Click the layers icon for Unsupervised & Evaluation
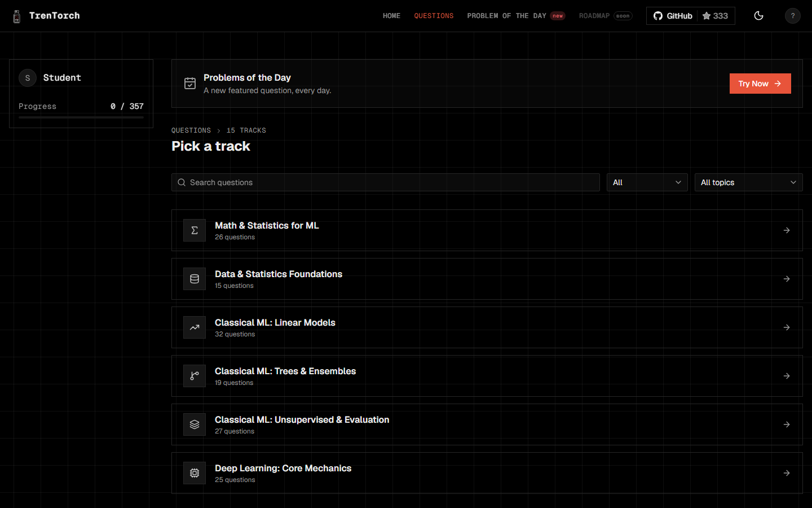Viewport: 812px width, 508px height. tap(195, 424)
